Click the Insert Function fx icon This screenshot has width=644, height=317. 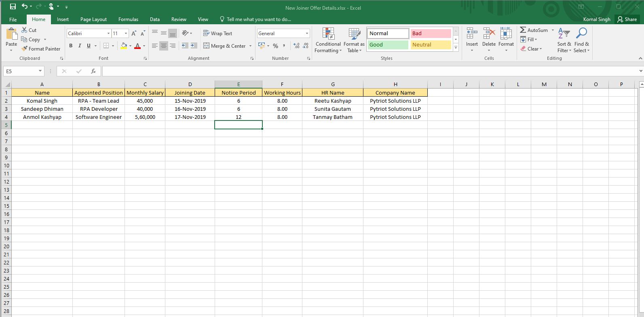[x=93, y=71]
